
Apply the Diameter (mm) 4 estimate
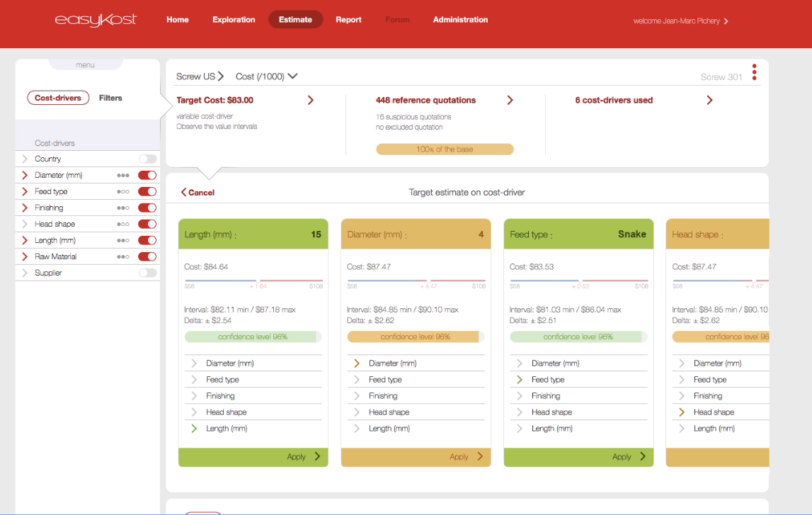tap(416, 457)
